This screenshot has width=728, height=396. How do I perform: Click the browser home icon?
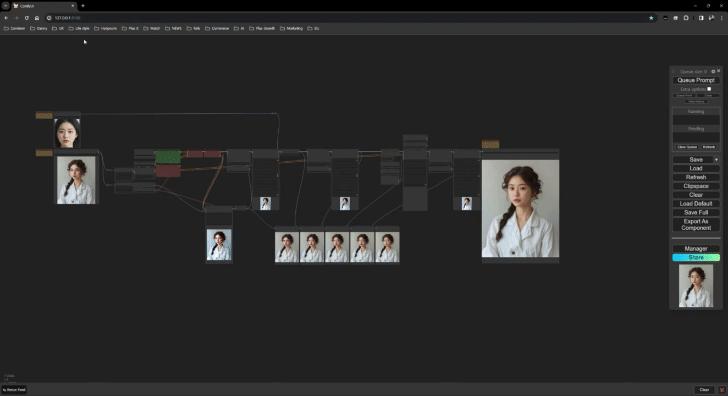click(x=37, y=18)
